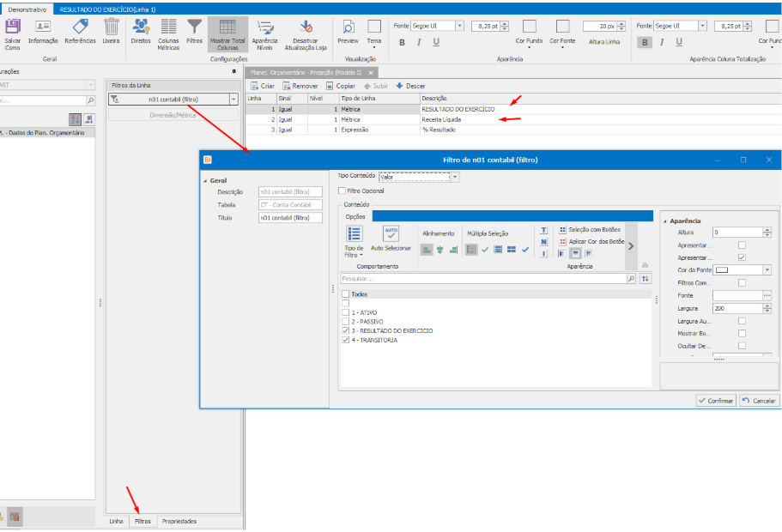Click the A-Z sort icon in left panel
The image size is (782, 532).
(x=75, y=119)
